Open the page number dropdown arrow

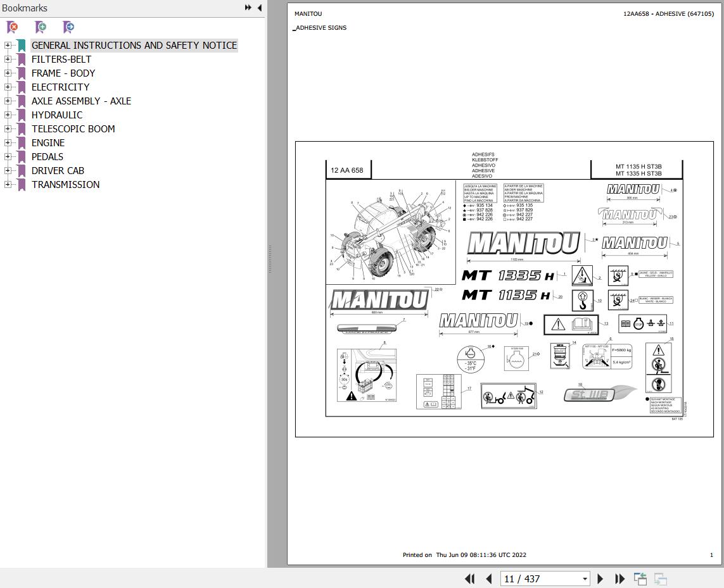(x=585, y=579)
